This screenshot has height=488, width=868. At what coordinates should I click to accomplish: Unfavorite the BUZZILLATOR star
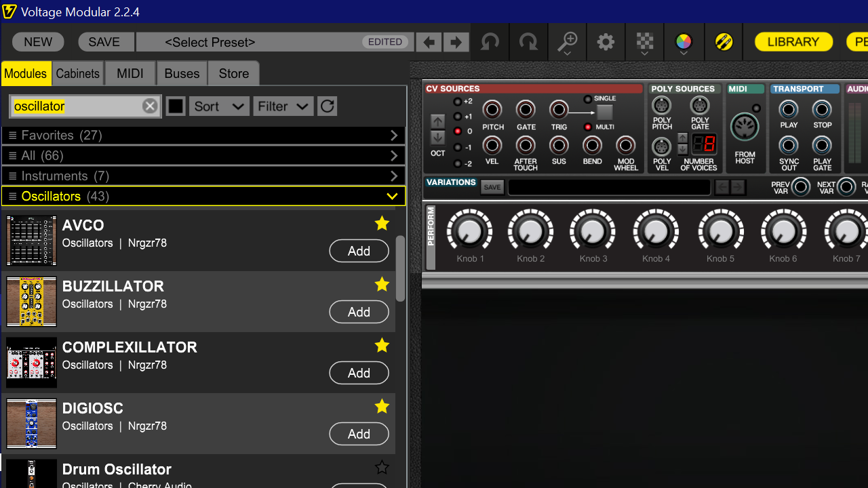click(x=382, y=284)
